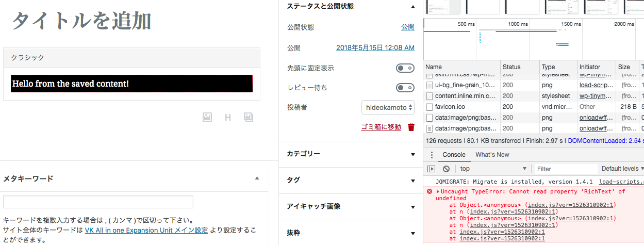The width and height of the screenshot is (644, 245).
Task: Click the 公開 visibility link
Action: (408, 27)
